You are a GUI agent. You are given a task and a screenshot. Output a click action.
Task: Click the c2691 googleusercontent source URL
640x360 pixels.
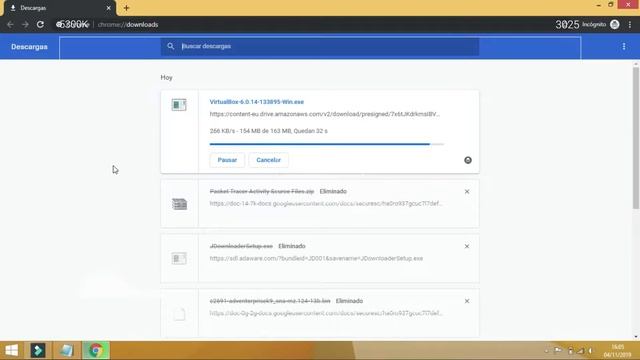(326, 313)
